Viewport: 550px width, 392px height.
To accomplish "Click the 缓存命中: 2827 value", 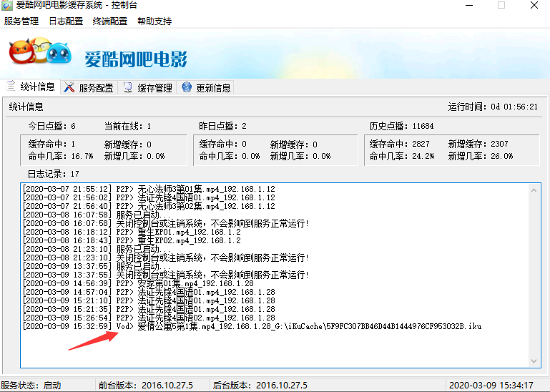I will [x=400, y=144].
